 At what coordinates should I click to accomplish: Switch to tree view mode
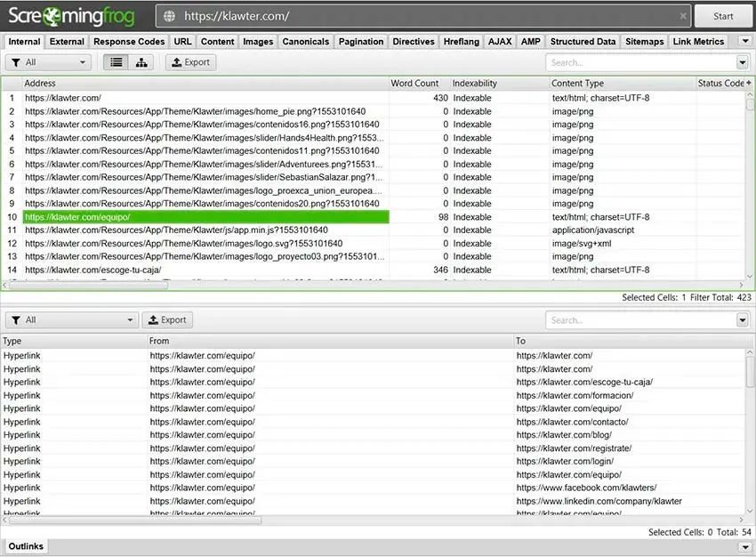pyautogui.click(x=141, y=62)
